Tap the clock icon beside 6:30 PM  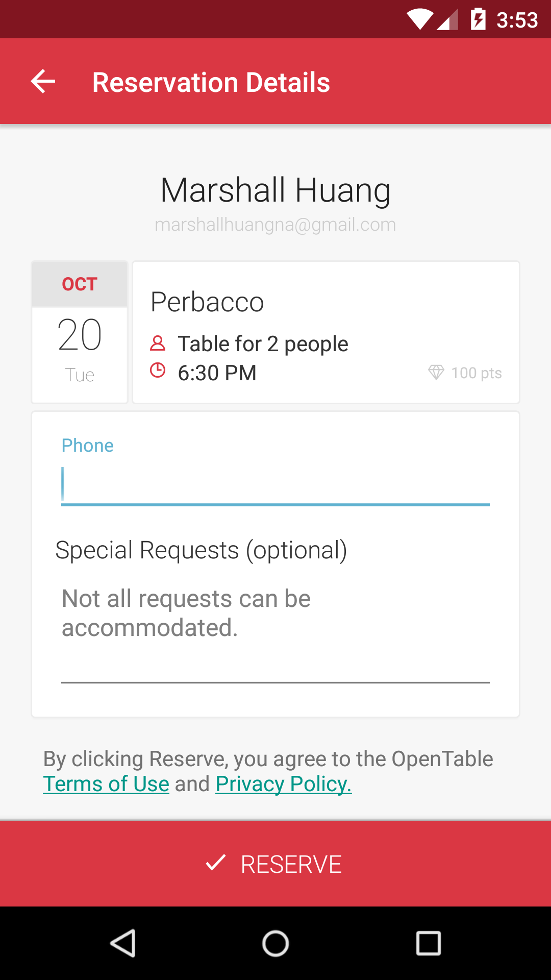pyautogui.click(x=158, y=370)
